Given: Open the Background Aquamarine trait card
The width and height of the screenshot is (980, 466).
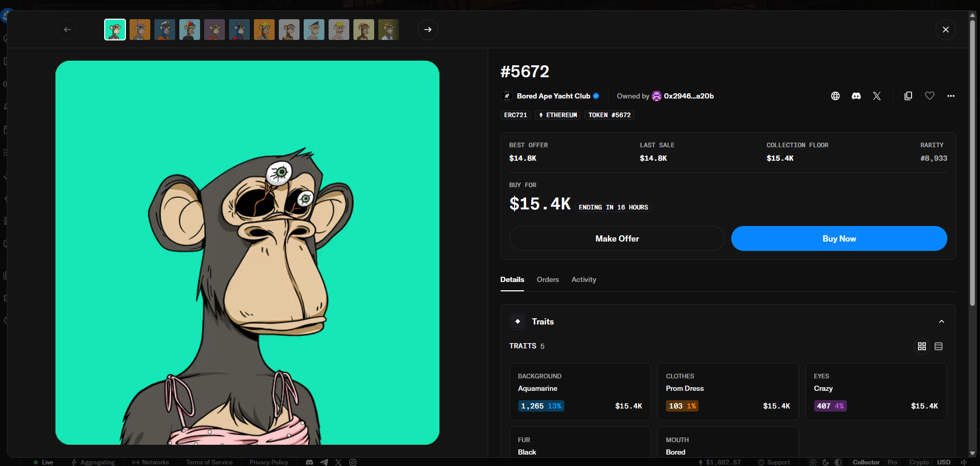Looking at the screenshot, I should click(580, 391).
